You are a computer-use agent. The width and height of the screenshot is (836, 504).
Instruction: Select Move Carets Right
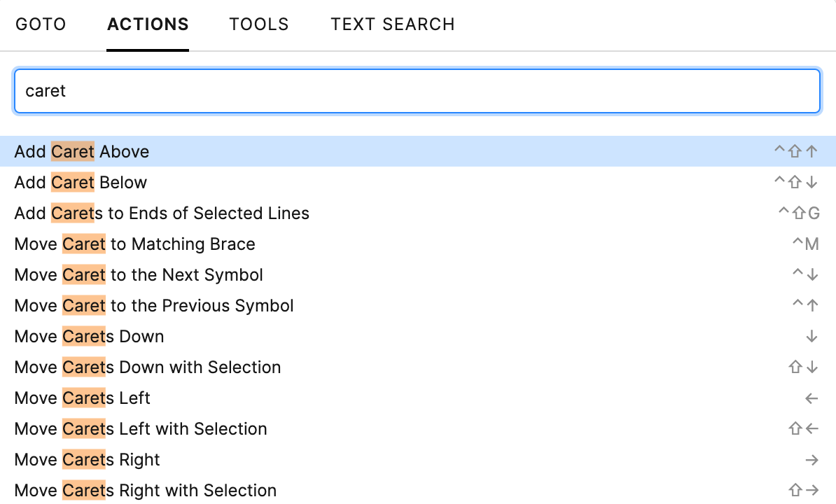86,459
